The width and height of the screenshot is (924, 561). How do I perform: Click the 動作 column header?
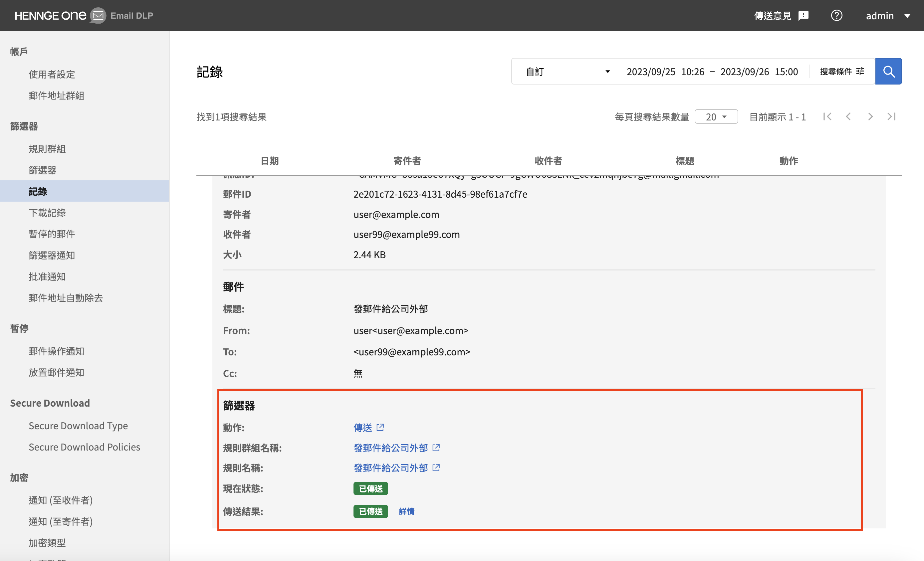click(789, 161)
